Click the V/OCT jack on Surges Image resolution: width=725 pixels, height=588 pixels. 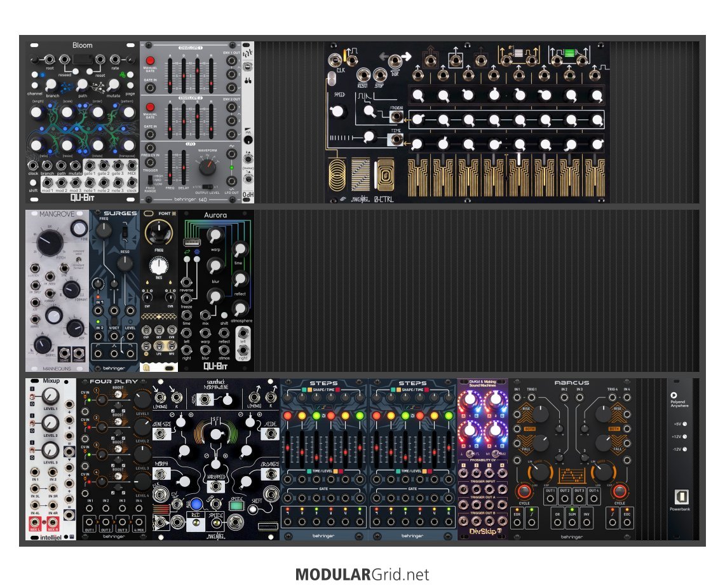point(114,336)
